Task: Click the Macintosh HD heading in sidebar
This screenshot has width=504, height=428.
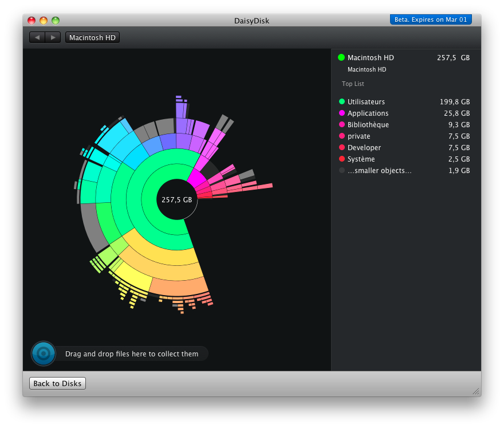Action: 371,57
